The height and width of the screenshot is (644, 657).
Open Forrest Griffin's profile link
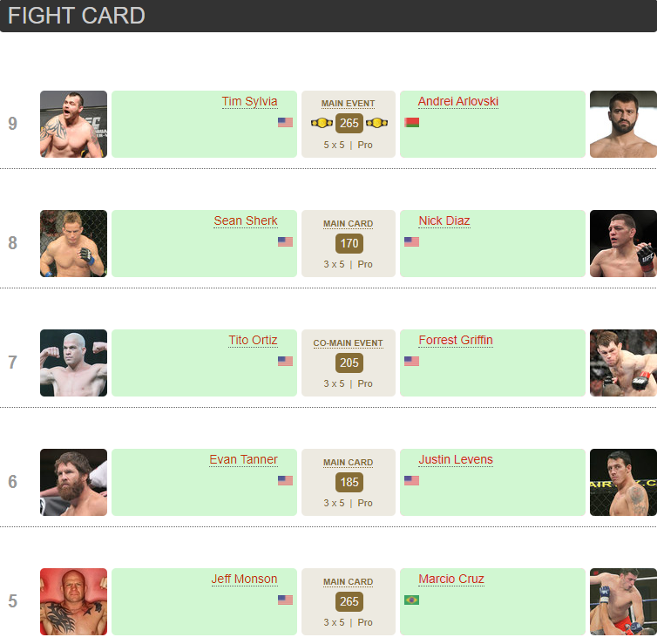[x=456, y=341]
